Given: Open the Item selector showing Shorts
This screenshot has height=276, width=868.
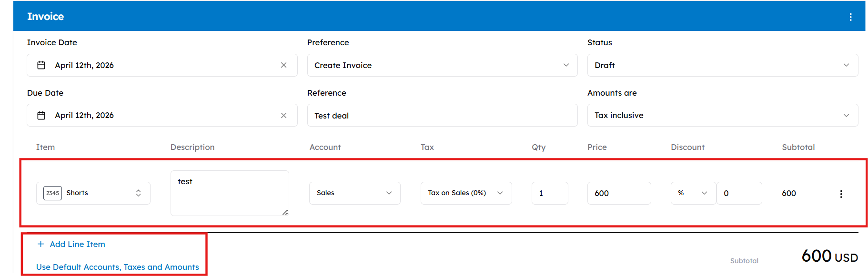Looking at the screenshot, I should tap(93, 193).
